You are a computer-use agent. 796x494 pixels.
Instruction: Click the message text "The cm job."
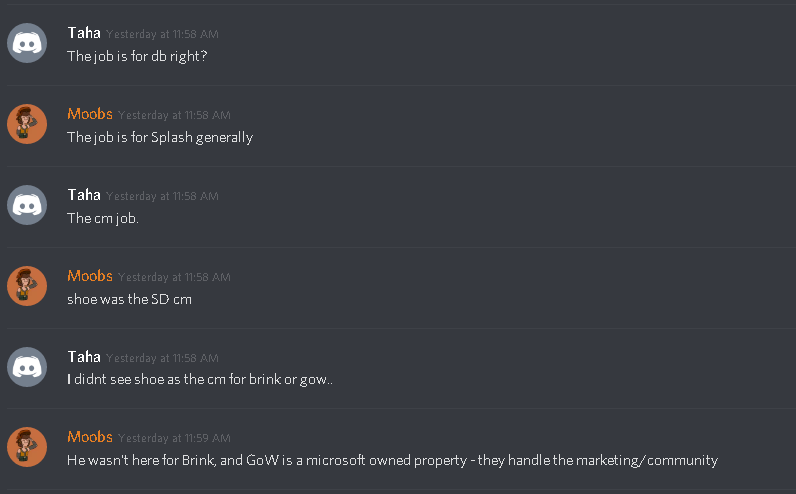point(103,218)
